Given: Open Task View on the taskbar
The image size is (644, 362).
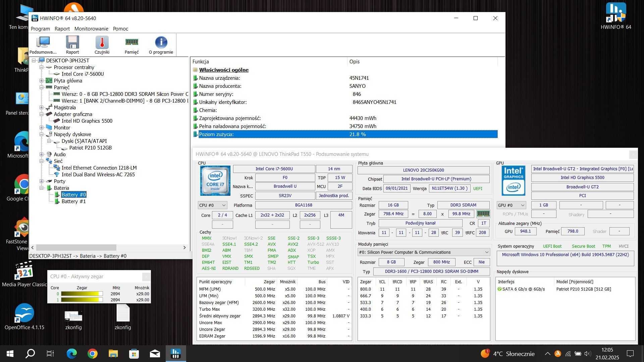Looking at the screenshot, I should coord(50,354).
